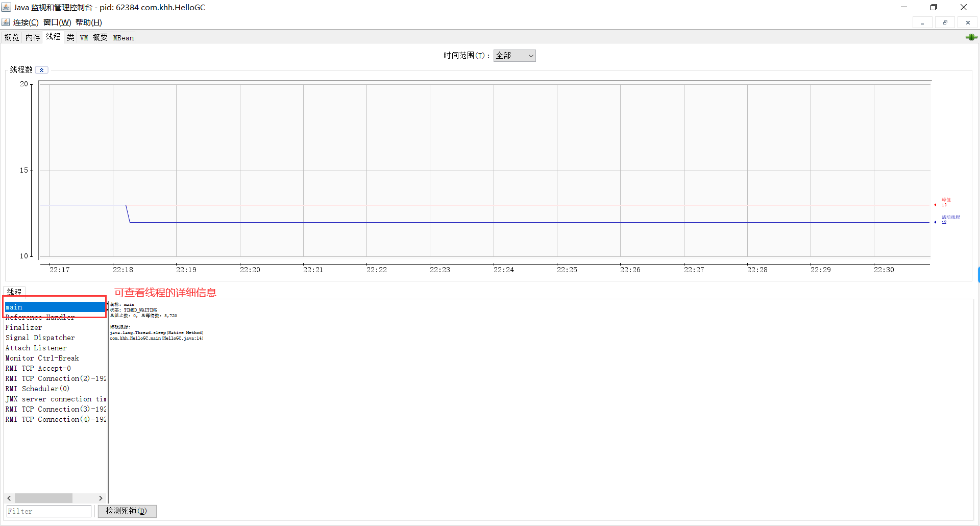Click the Java icon in menu bar
The width and height of the screenshot is (980, 526).
(6, 22)
